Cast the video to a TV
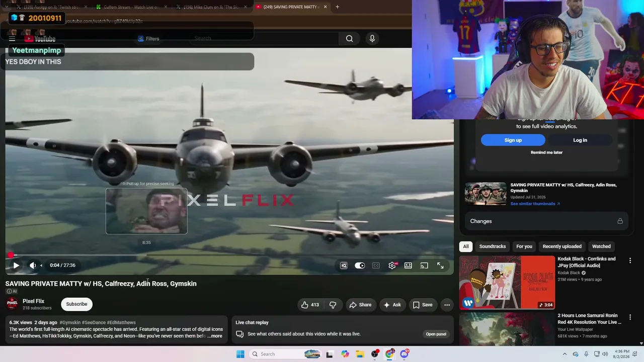Image resolution: width=644 pixels, height=362 pixels. [x=424, y=265]
